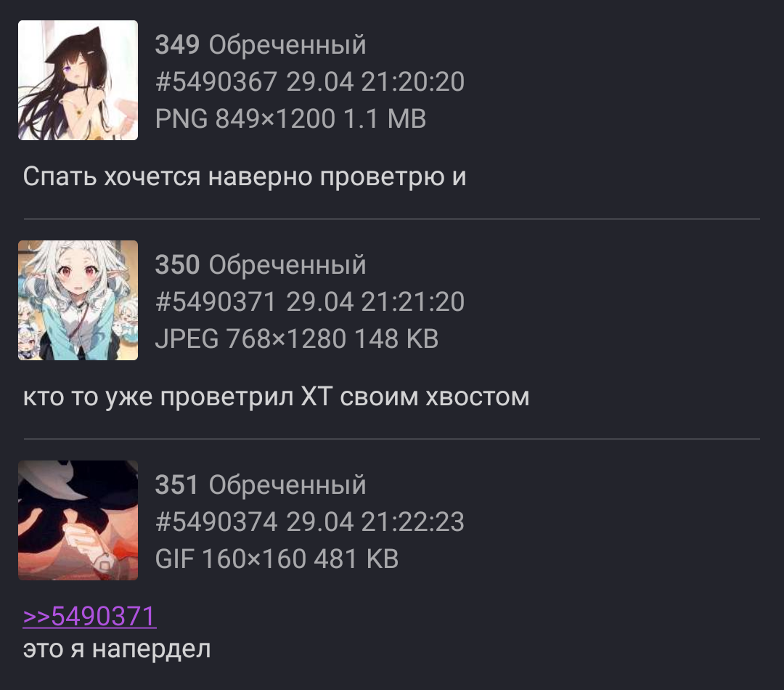
Task: Open the white-haired elf thumbnail in post 350
Action: coord(78,300)
